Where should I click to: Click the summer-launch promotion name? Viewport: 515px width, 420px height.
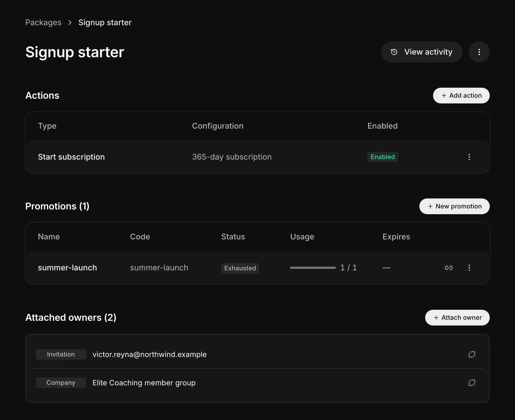[x=67, y=268]
